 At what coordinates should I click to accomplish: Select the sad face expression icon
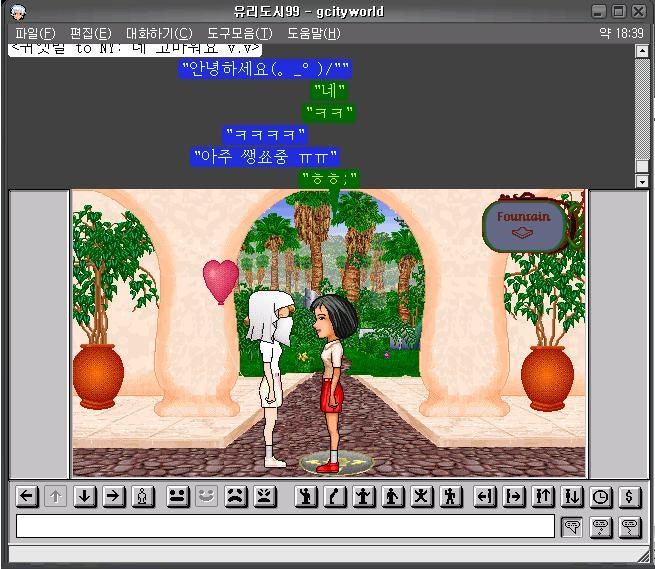[x=236, y=496]
